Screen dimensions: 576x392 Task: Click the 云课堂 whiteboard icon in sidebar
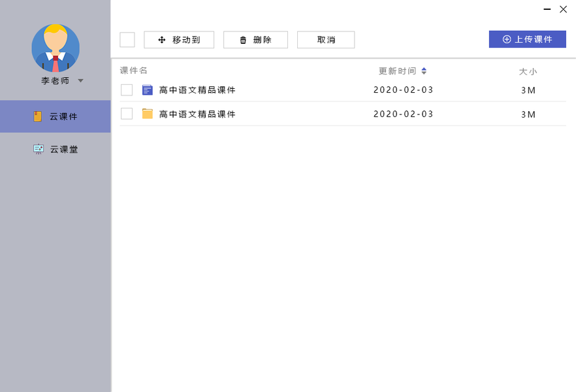pyautogui.click(x=39, y=149)
